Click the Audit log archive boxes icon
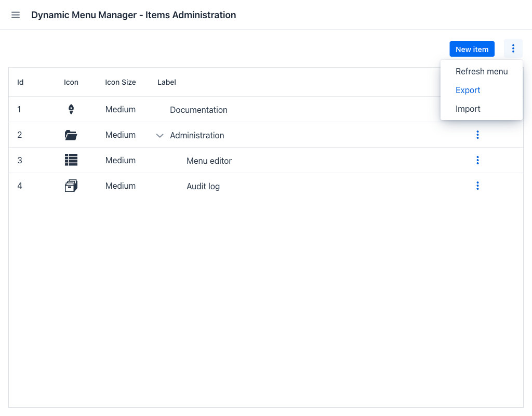 [x=71, y=186]
